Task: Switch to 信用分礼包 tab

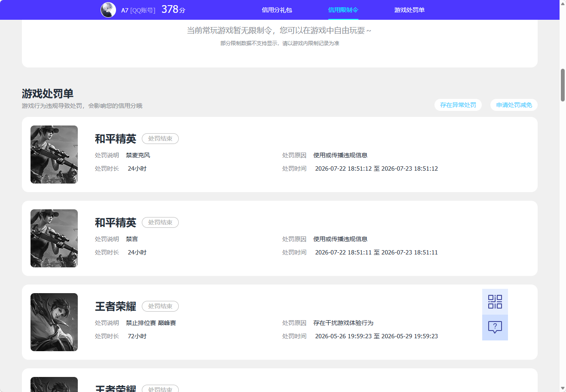Action: click(x=277, y=10)
